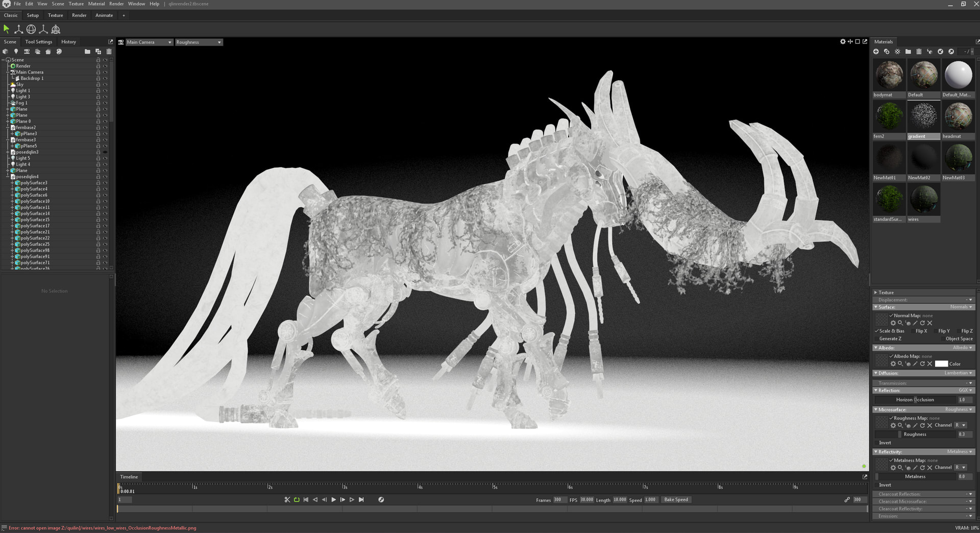Enable the Flip X checkbox
The width and height of the screenshot is (980, 533).
point(913,331)
